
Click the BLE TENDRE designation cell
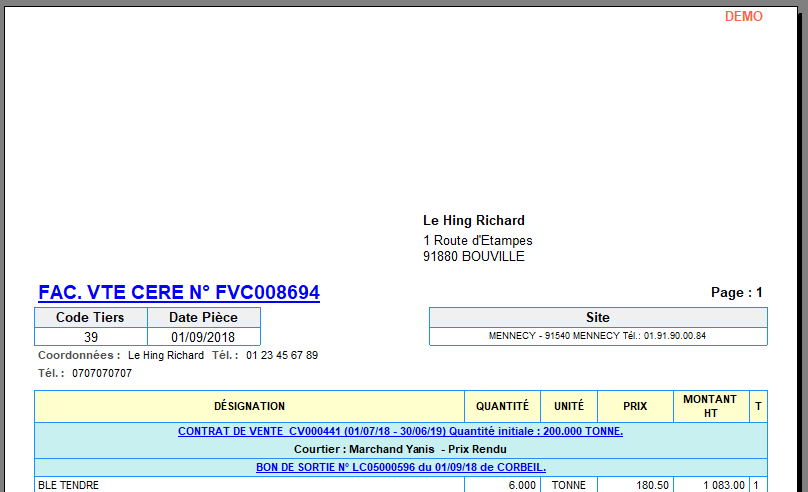pos(69,485)
